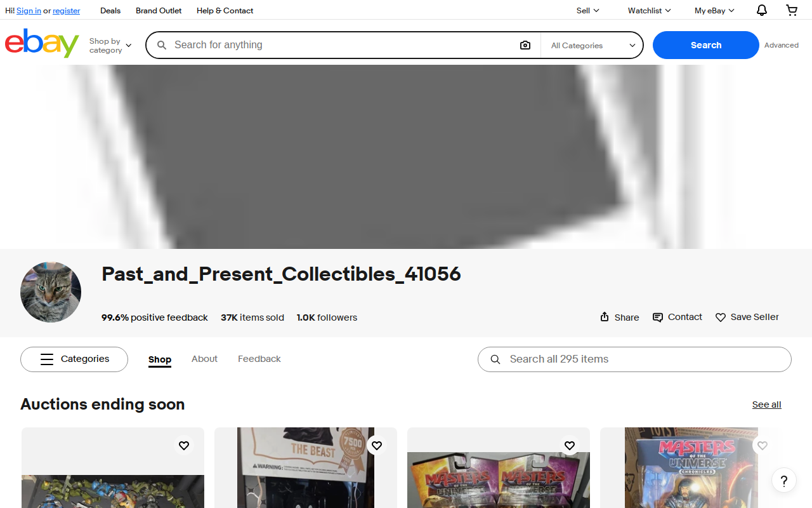Save this seller with heart button
This screenshot has height=508, width=812.
747,317
